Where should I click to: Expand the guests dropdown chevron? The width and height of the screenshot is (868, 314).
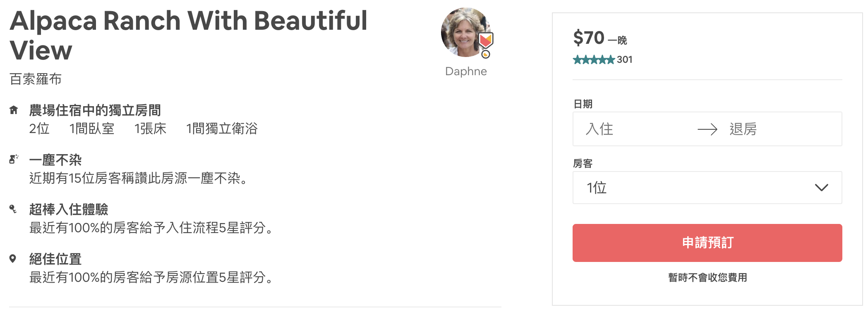[x=821, y=188]
